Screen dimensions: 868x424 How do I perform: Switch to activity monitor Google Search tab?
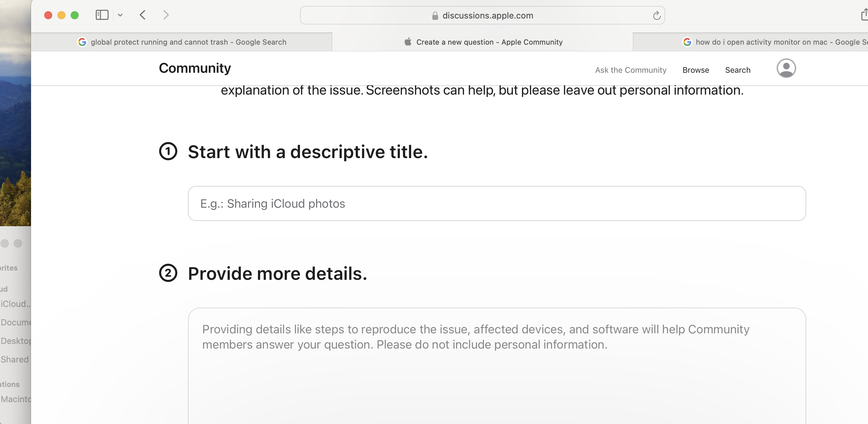[x=775, y=42]
